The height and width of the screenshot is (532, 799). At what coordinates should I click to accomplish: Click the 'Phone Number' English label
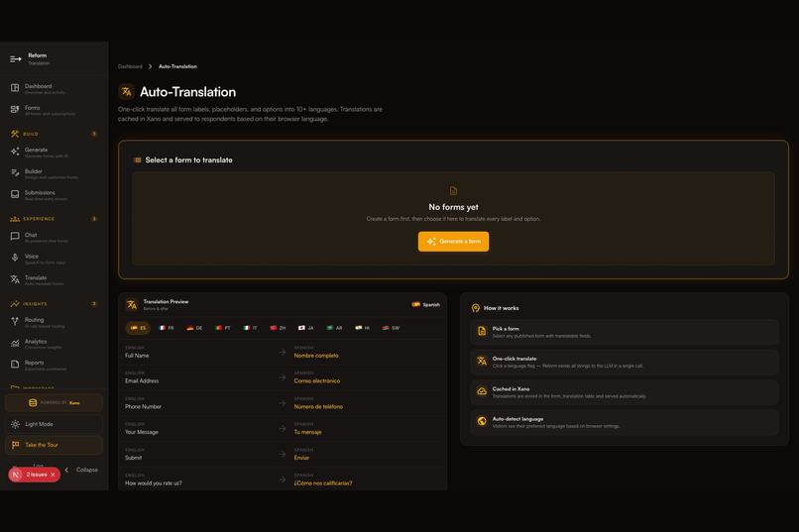143,407
